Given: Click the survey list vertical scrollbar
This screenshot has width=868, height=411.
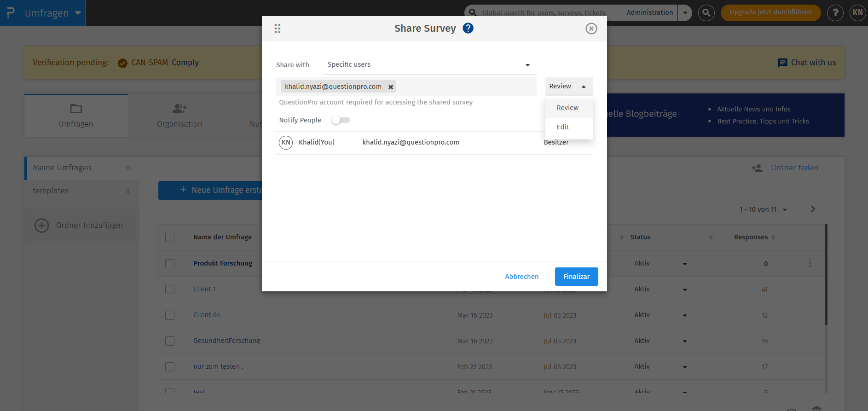Looking at the screenshot, I should 826,275.
